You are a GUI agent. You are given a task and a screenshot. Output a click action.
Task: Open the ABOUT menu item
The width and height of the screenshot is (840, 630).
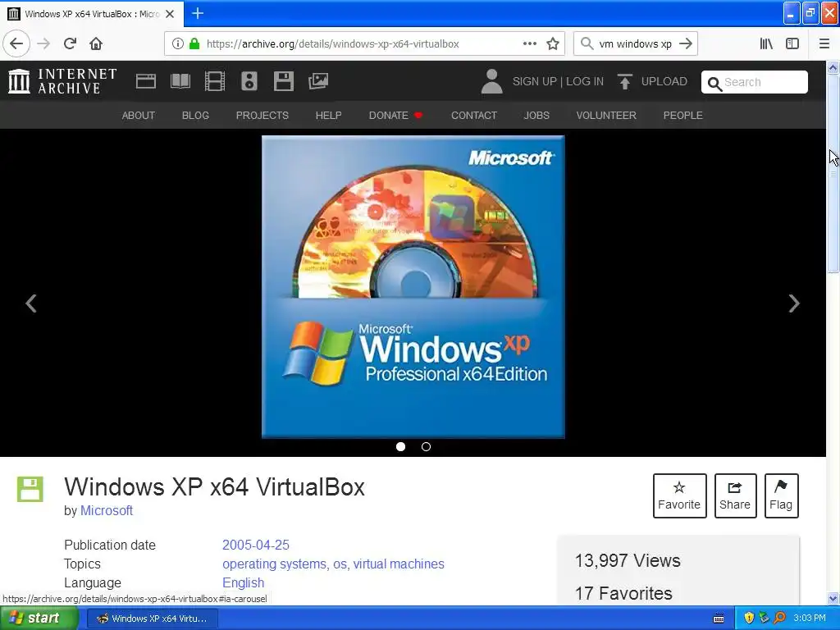(138, 115)
